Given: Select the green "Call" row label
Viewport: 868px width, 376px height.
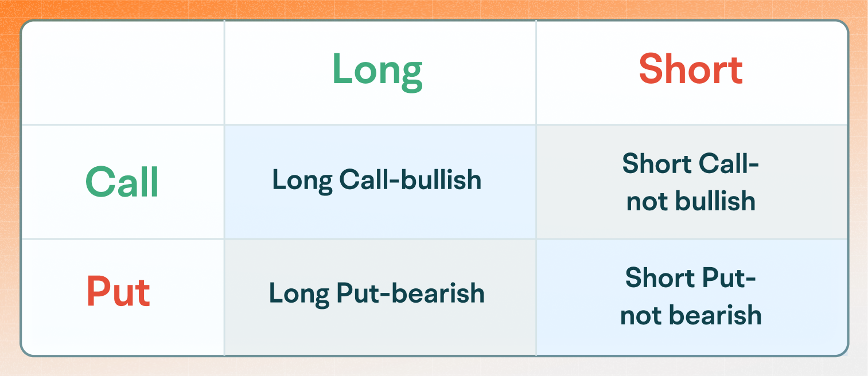Looking at the screenshot, I should click(x=122, y=182).
